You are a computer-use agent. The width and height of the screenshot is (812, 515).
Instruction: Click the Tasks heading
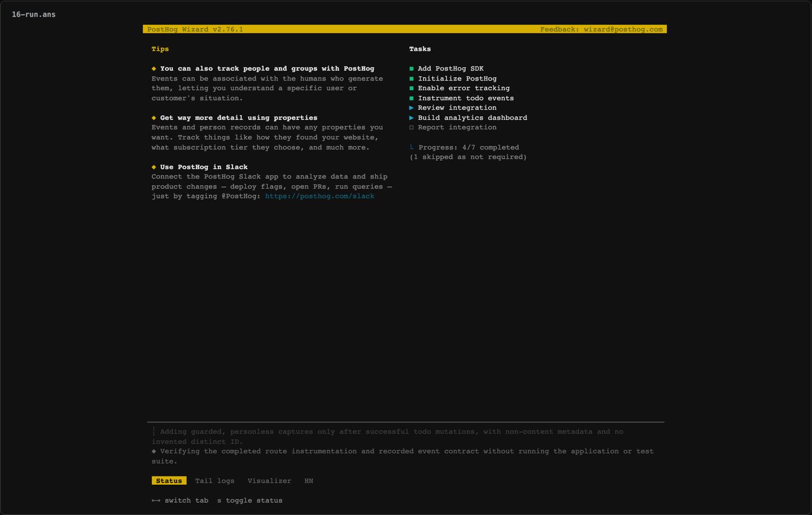coord(420,49)
